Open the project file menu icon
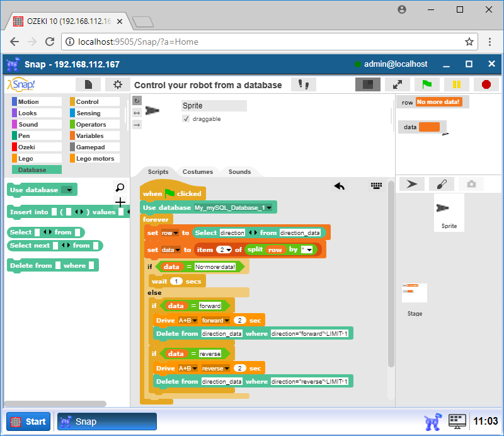The width and height of the screenshot is (504, 436). click(x=88, y=84)
